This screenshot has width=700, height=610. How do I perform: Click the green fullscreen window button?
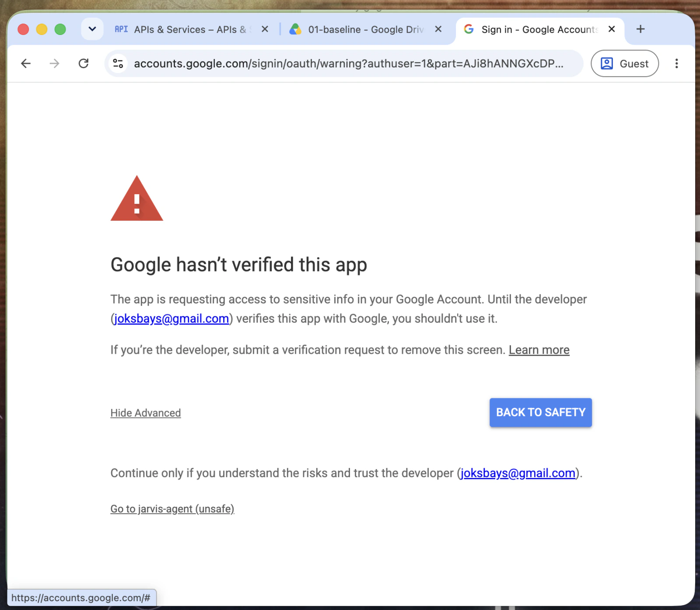pos(60,29)
